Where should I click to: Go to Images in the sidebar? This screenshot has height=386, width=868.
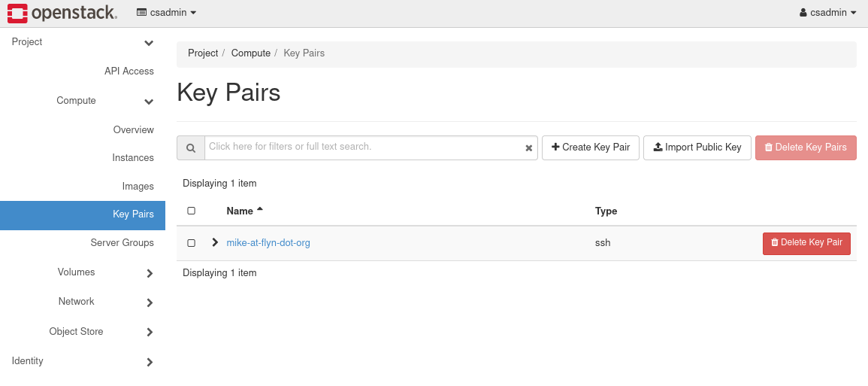(x=138, y=187)
